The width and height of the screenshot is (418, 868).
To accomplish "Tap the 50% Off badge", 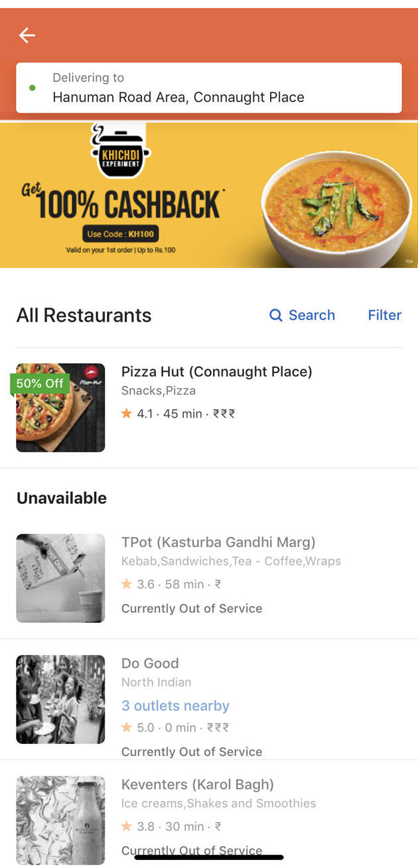I will tap(40, 383).
